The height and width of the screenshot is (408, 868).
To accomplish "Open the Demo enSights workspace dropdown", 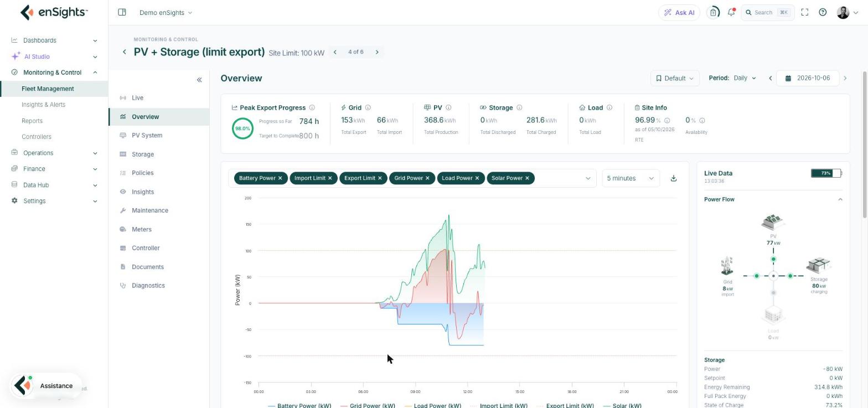I will click(x=166, y=13).
